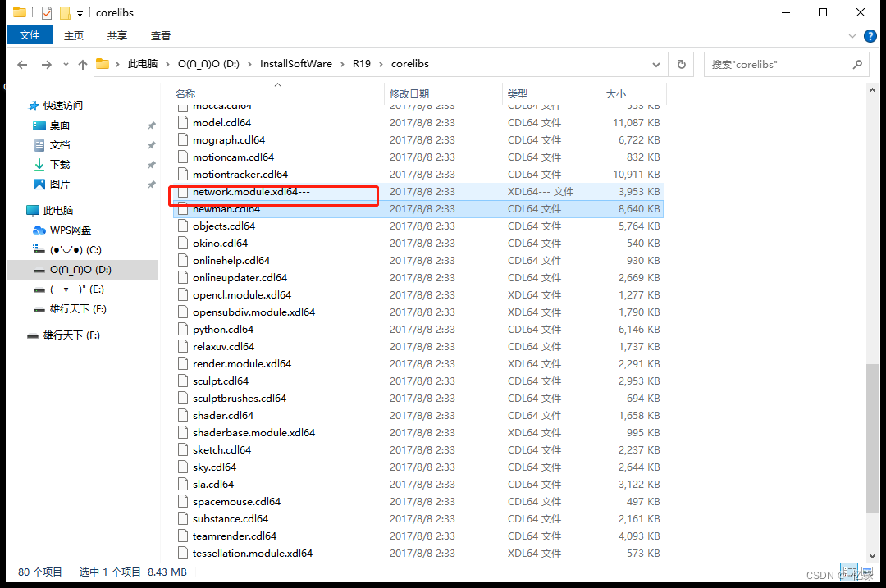Open Customize Quick Access Toolbar dropdown

point(80,13)
